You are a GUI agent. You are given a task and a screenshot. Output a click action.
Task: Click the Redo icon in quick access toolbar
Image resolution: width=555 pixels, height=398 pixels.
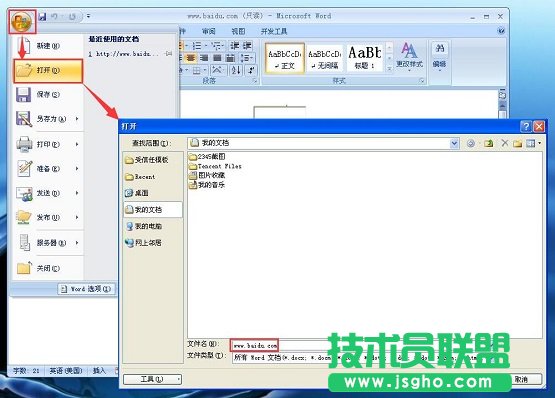(72, 17)
